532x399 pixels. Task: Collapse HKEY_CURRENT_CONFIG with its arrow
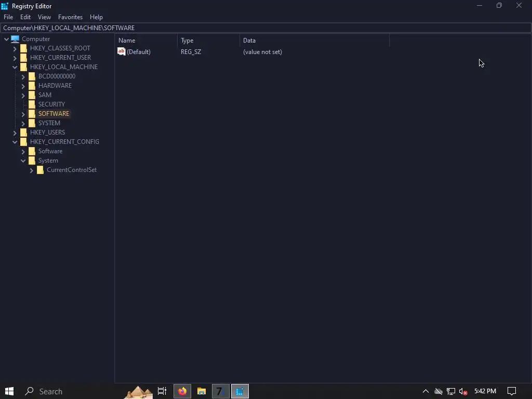point(15,142)
